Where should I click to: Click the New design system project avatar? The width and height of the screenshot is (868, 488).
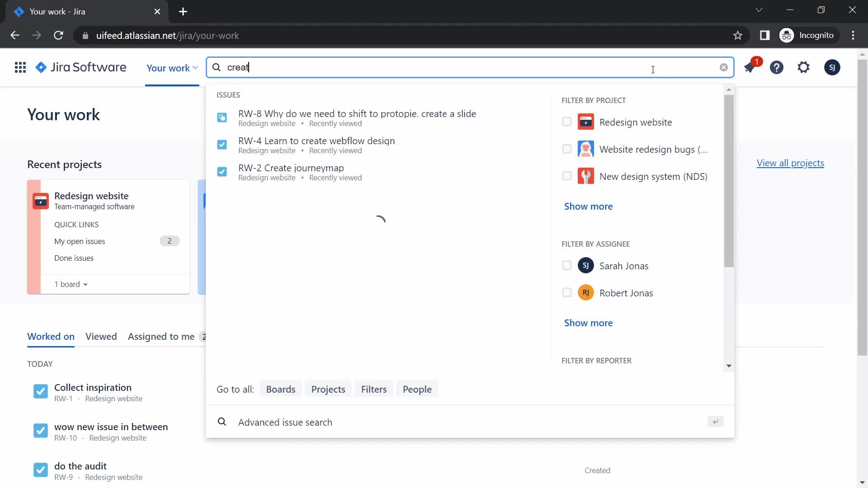coord(586,176)
